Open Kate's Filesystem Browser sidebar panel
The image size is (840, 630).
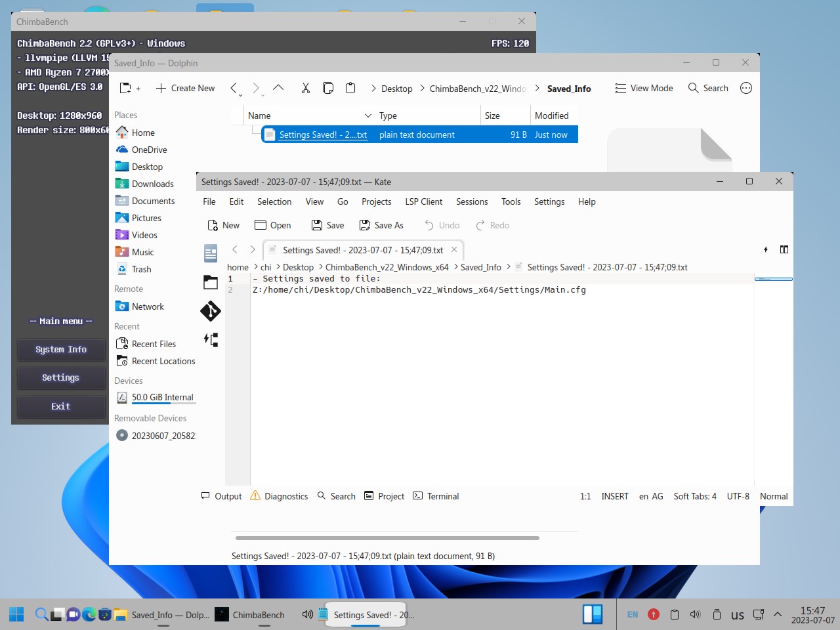point(211,282)
